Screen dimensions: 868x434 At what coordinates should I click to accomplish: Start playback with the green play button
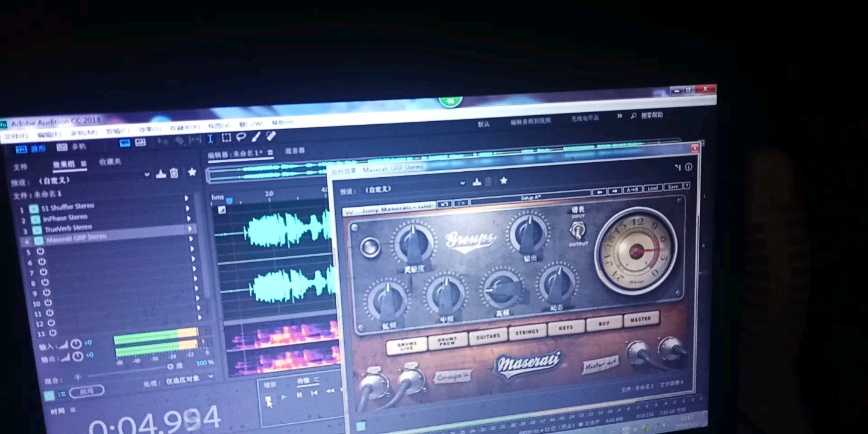[x=284, y=397]
